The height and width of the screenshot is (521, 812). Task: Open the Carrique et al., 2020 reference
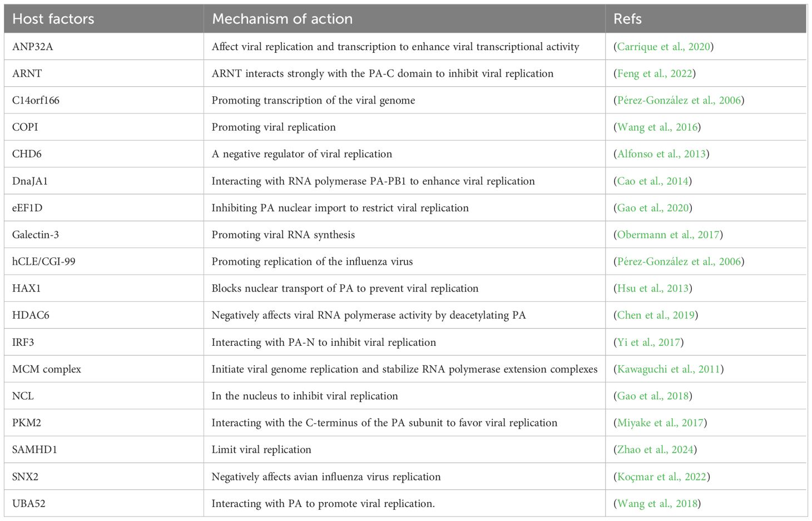pos(664,47)
